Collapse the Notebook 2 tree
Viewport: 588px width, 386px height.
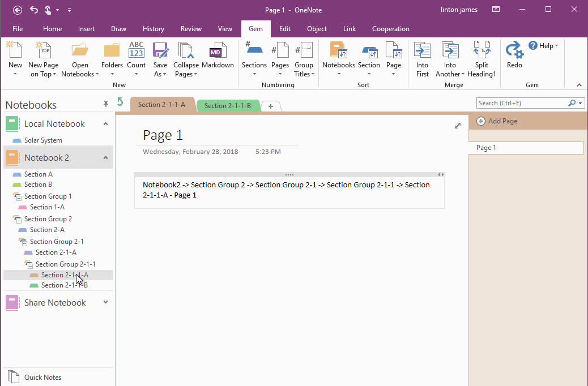coord(104,157)
